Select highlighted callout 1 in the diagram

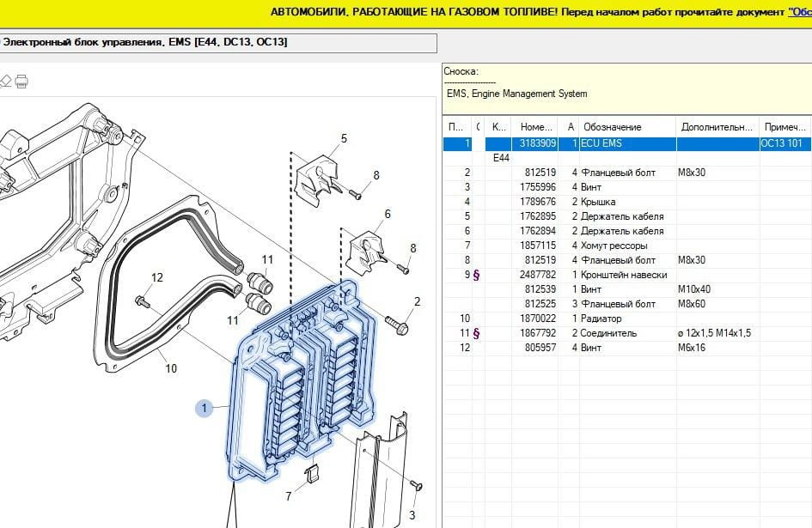pyautogui.click(x=205, y=409)
